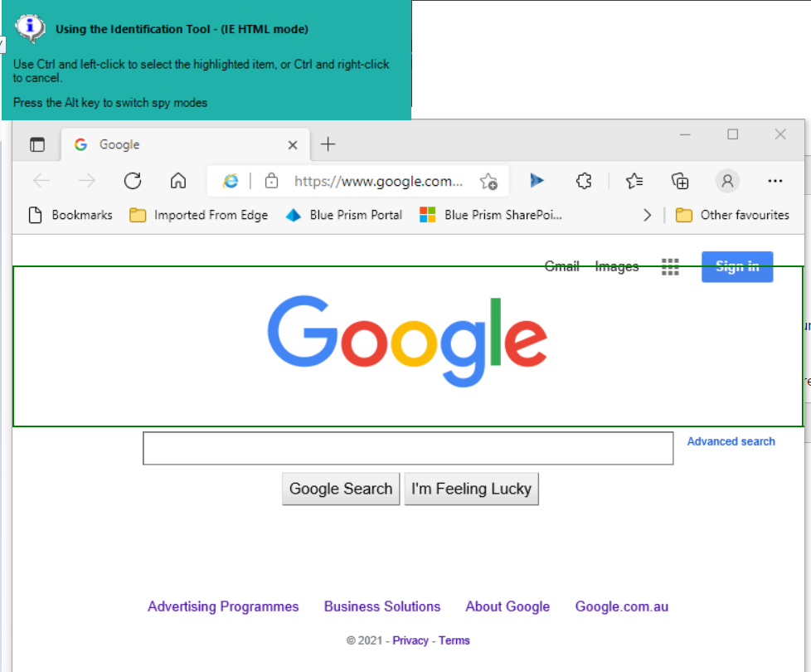Open the Google apps grid icon
This screenshot has height=672, width=811.
tap(670, 267)
